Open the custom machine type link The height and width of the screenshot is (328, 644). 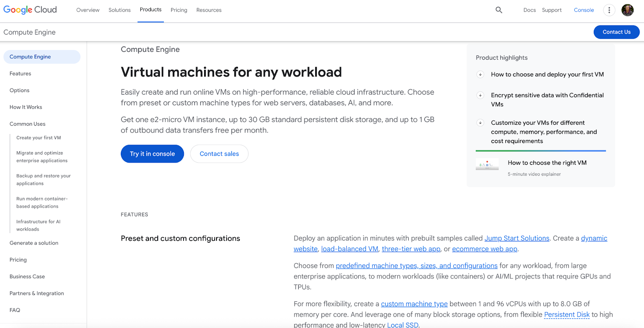click(414, 304)
